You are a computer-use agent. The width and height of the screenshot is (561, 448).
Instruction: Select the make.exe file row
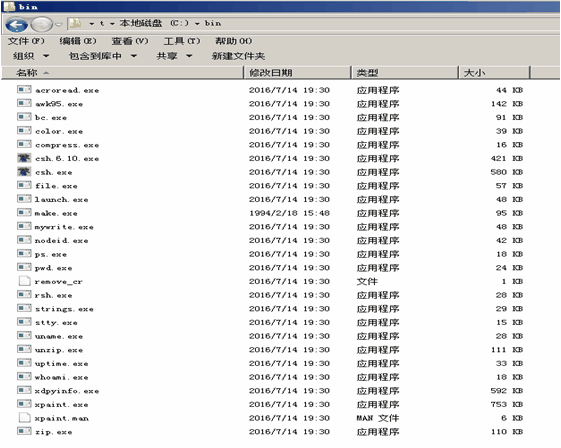click(270, 213)
